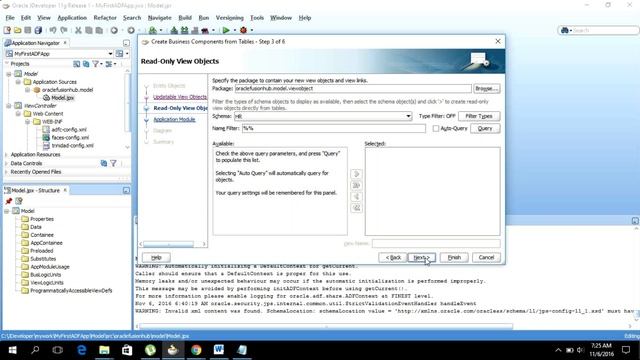Screen dimensions: 640x360
Task: Open Word from the Windows taskbar
Action: [x=219, y=350]
